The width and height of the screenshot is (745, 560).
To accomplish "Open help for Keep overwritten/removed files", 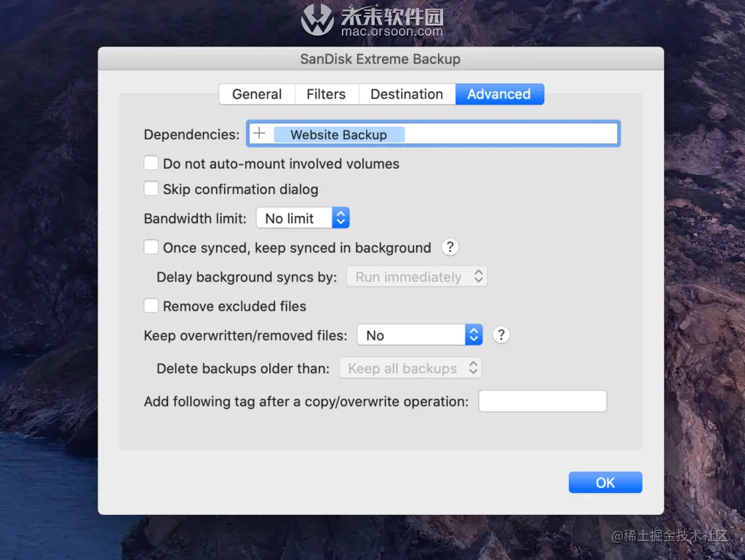I will [501, 335].
